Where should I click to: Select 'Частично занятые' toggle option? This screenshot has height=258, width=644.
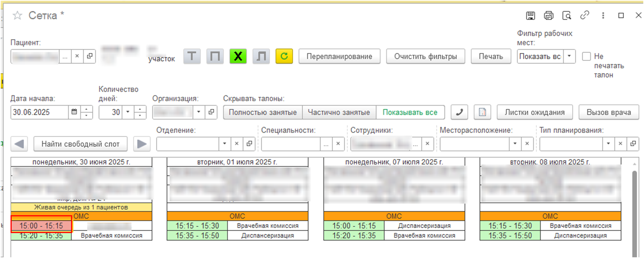tap(339, 112)
